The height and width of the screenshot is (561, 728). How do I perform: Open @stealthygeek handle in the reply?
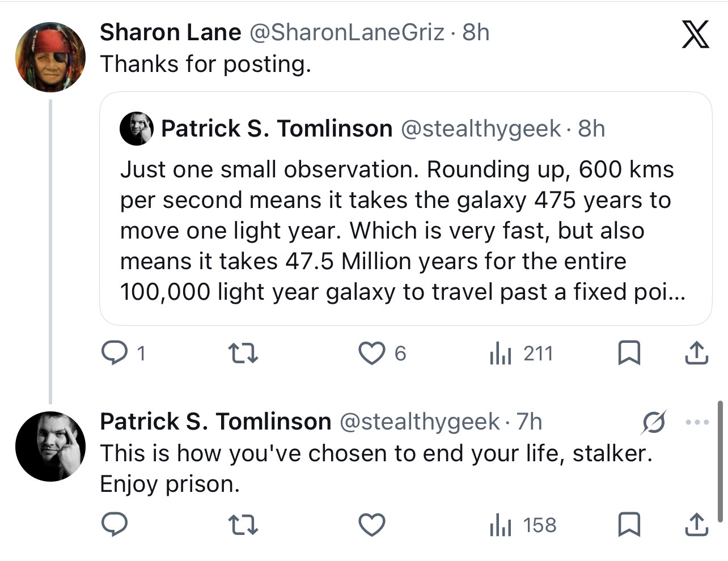tap(420, 422)
